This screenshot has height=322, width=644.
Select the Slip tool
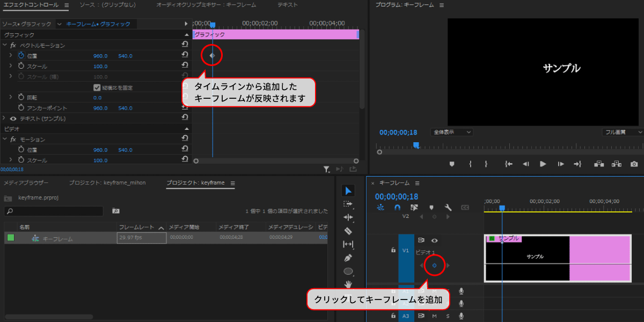pyautogui.click(x=348, y=244)
